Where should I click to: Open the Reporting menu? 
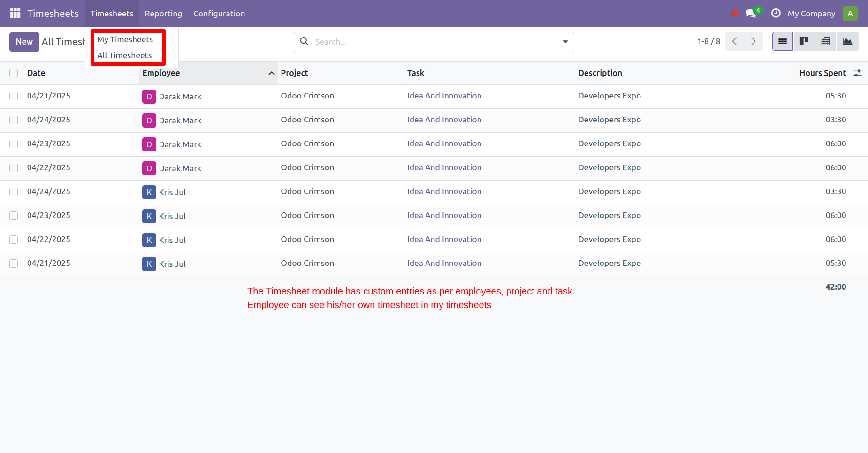pyautogui.click(x=163, y=13)
